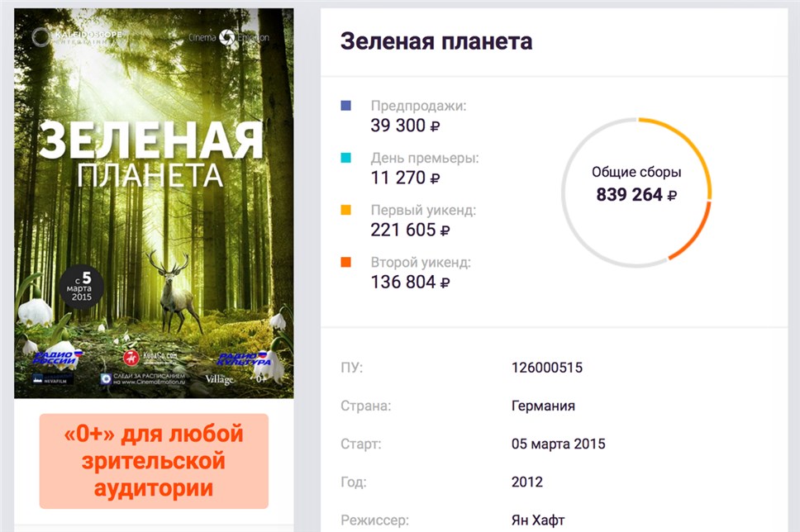800x532 pixels.
Task: Select the 221 605 ₽ first weekend value
Action: [410, 230]
